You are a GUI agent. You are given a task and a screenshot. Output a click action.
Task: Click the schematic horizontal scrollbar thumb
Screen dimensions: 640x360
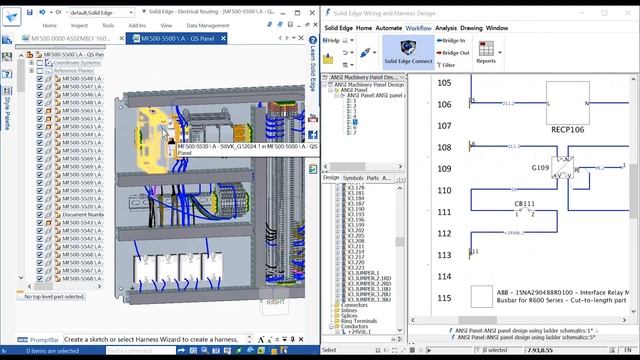478,320
